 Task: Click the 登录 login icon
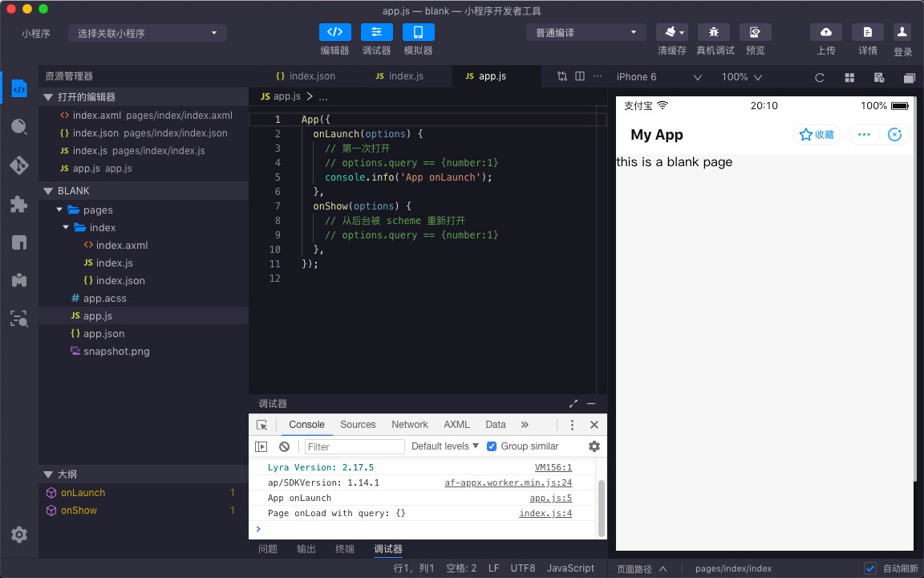[x=902, y=32]
